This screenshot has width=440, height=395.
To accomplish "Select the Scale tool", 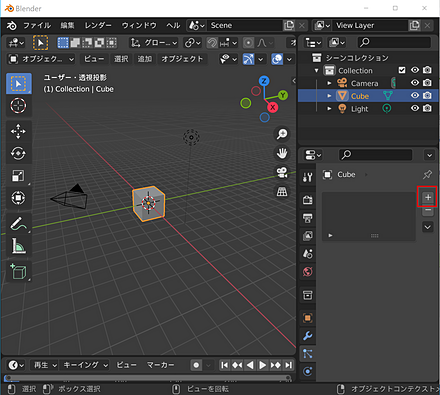I will tap(18, 176).
